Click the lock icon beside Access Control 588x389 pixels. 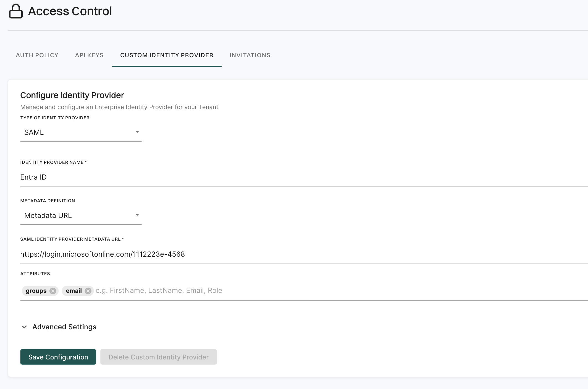pyautogui.click(x=16, y=11)
